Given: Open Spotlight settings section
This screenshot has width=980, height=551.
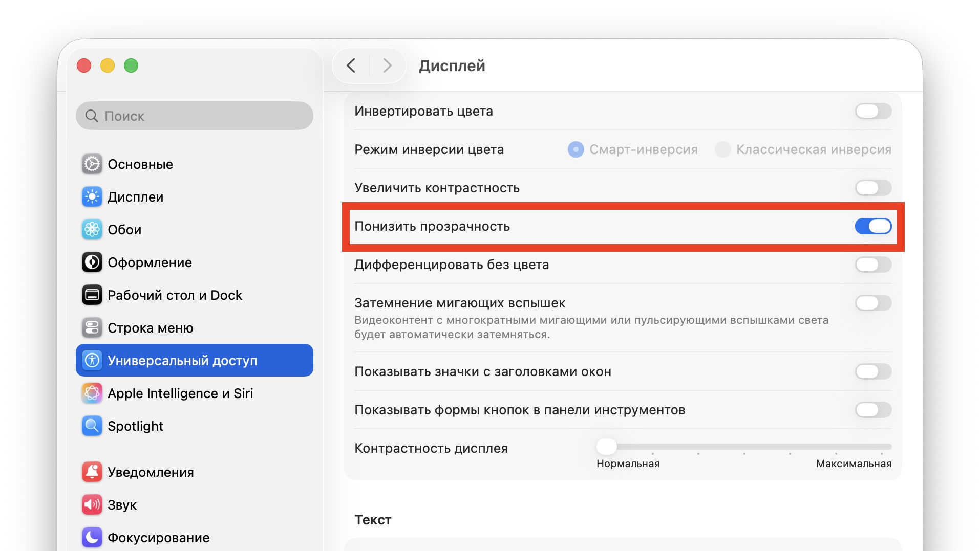Looking at the screenshot, I should (195, 426).
